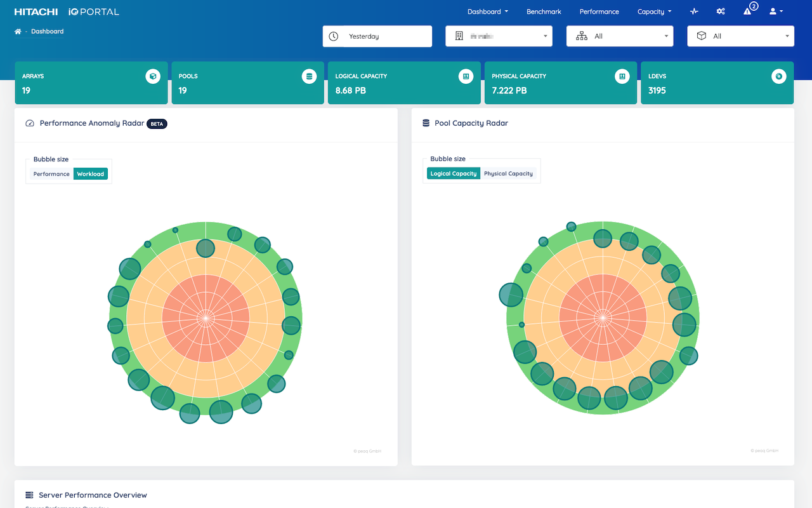Image resolution: width=812 pixels, height=508 pixels.
Task: Switch bubble size to Performance
Action: click(x=51, y=174)
